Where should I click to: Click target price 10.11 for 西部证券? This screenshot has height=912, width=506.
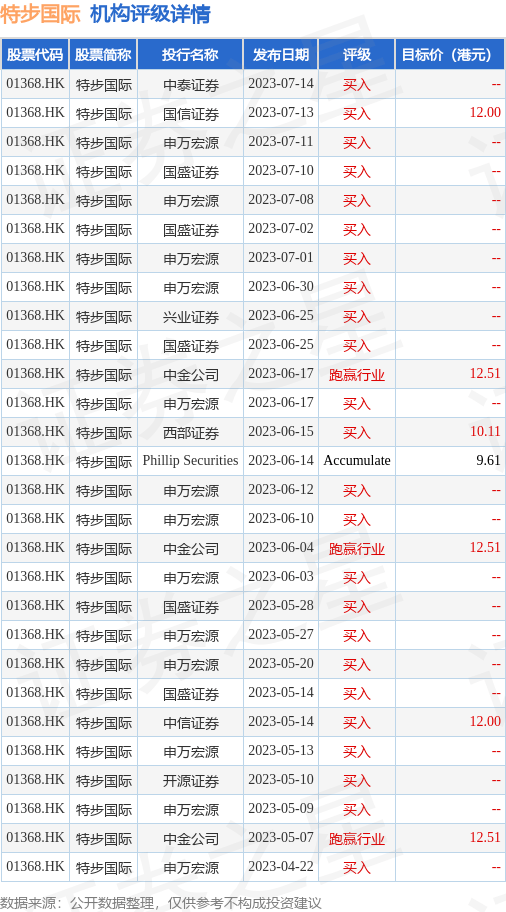[x=485, y=432]
